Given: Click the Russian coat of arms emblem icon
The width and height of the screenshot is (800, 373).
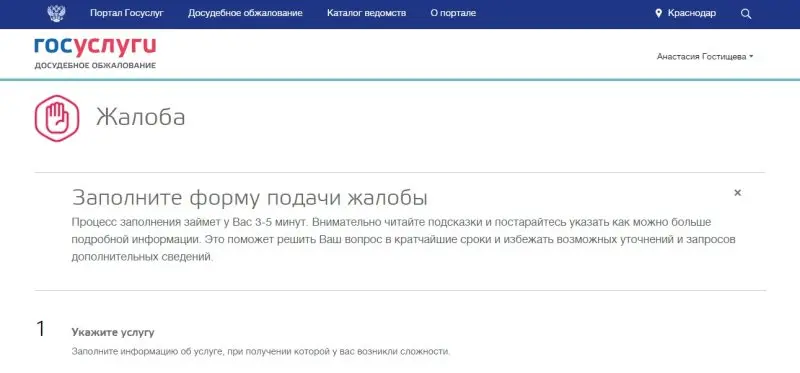Looking at the screenshot, I should [56, 13].
